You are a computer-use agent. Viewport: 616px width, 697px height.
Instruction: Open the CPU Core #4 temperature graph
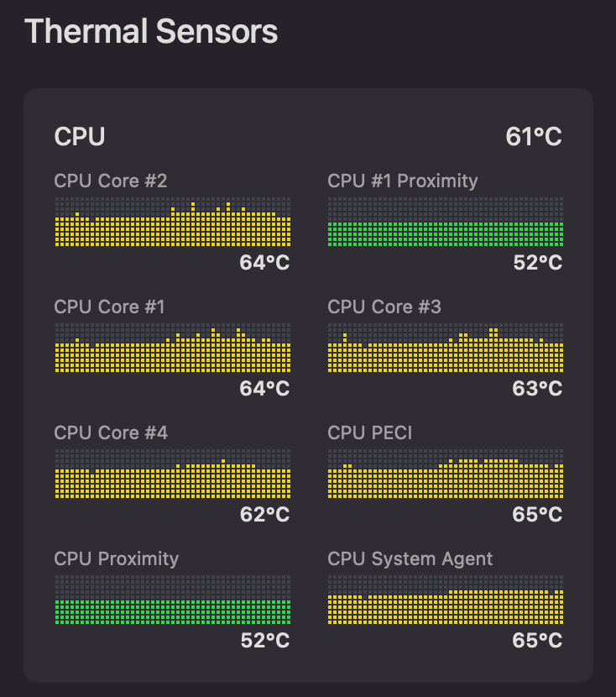tap(172, 477)
